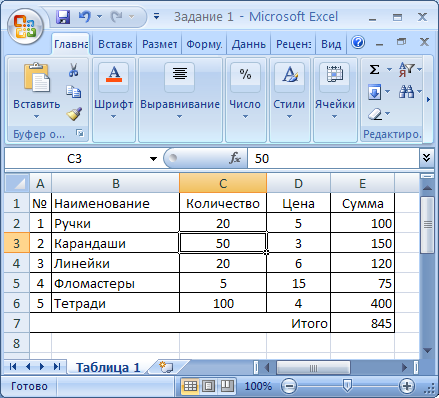Open Find and Select binoculars

click(407, 91)
